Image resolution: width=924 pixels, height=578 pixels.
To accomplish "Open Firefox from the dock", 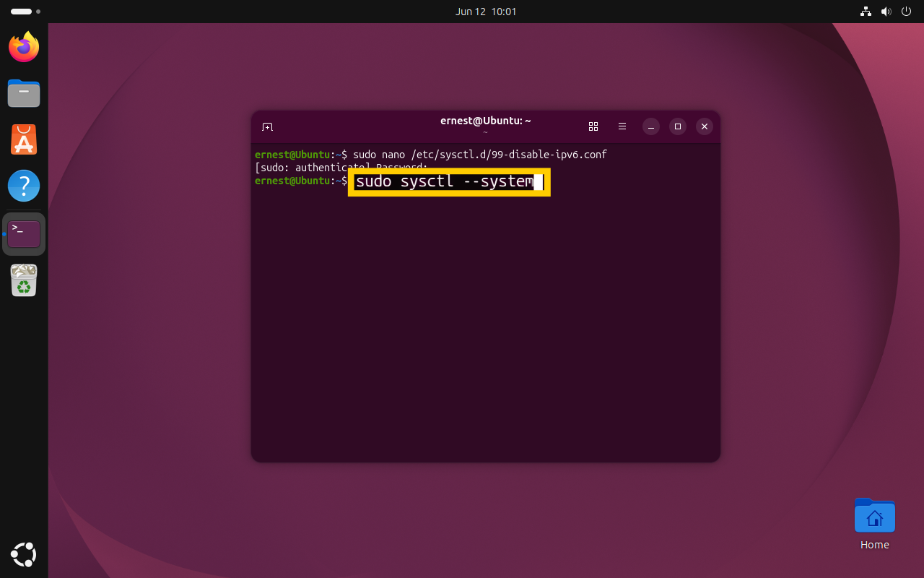I will 24,47.
